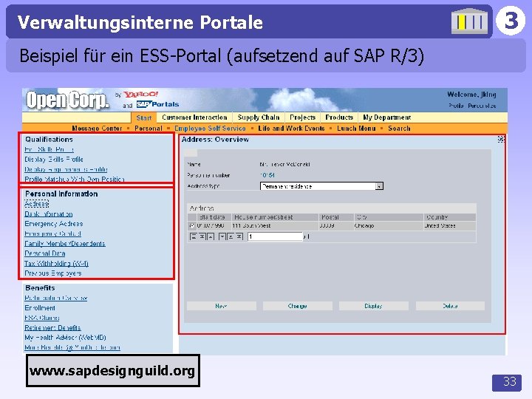The width and height of the screenshot is (532, 399).
Task: Click Search in the sub-navigation bar
Action: pos(399,129)
